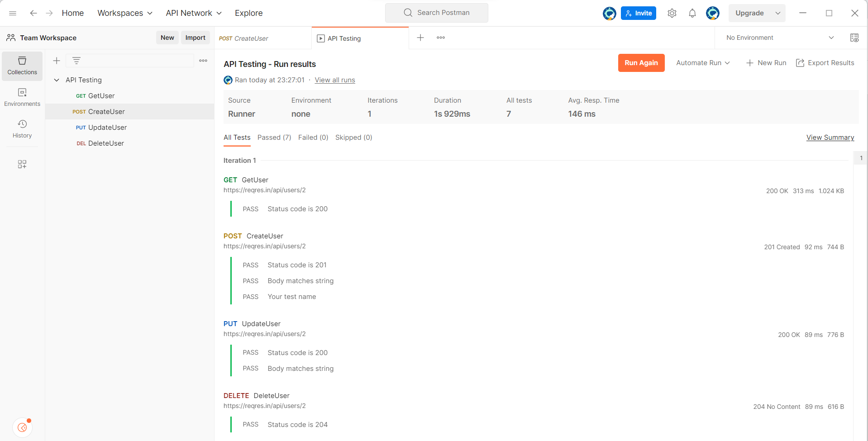Open Postman settings gear icon

pos(672,13)
